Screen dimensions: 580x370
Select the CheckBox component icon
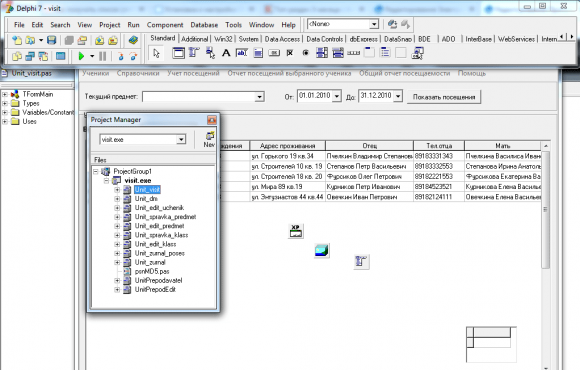[x=290, y=53]
